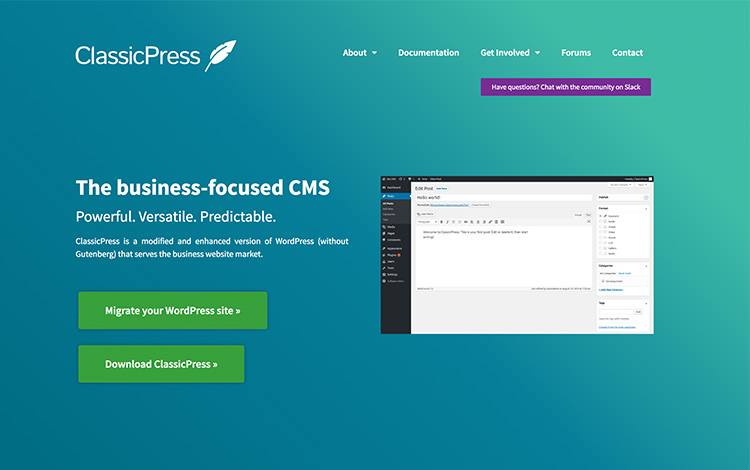Screen dimensions: 750x470
Task: Open the Slack community chat banner
Action: click(x=565, y=87)
